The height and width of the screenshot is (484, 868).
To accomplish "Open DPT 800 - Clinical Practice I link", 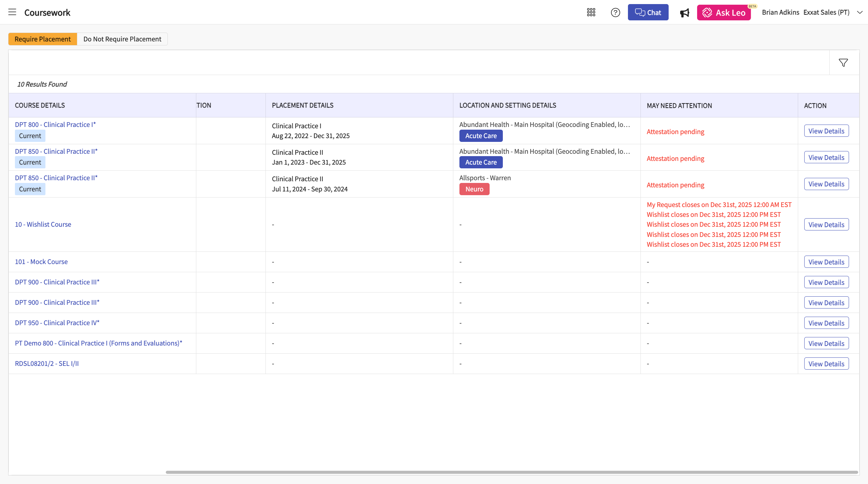I will point(55,125).
